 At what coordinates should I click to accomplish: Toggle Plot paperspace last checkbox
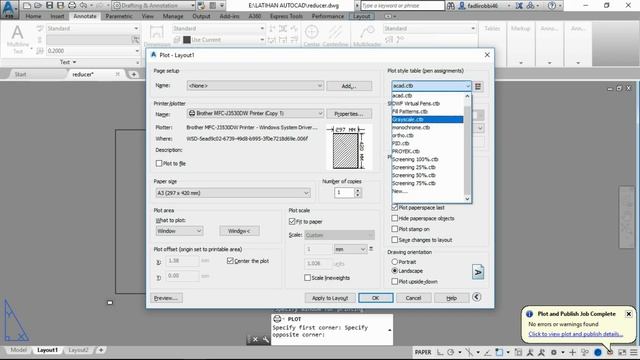[395, 207]
